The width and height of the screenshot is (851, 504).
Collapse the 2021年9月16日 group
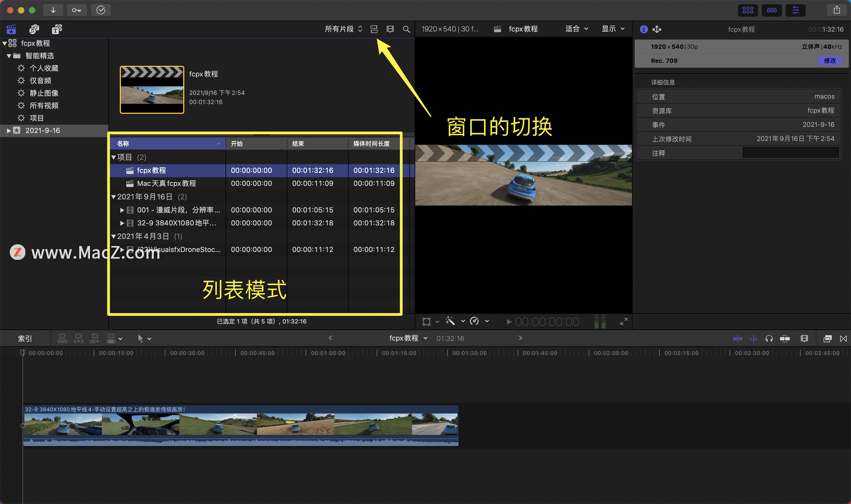(x=113, y=197)
